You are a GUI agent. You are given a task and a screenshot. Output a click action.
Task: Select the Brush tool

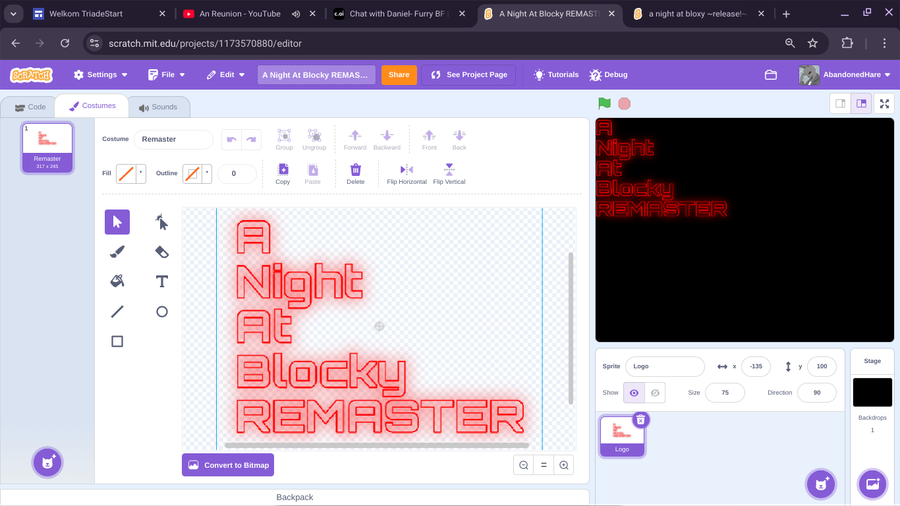tap(117, 252)
